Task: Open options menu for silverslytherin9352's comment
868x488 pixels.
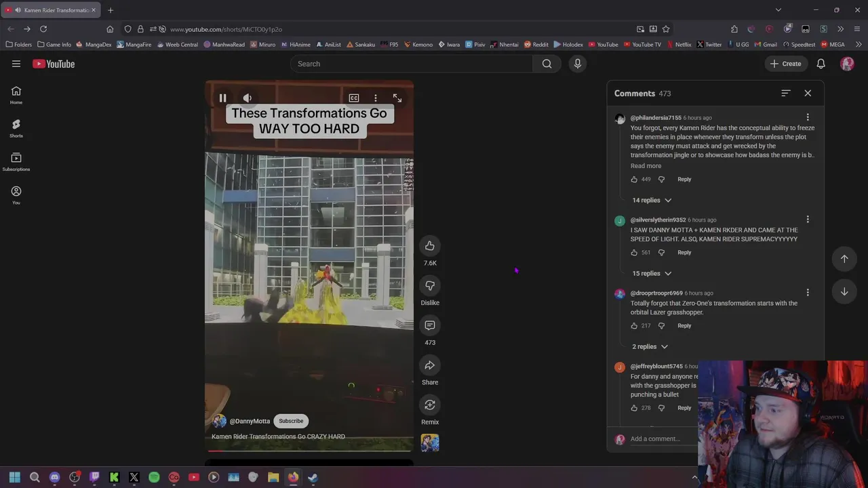Action: coord(808,219)
